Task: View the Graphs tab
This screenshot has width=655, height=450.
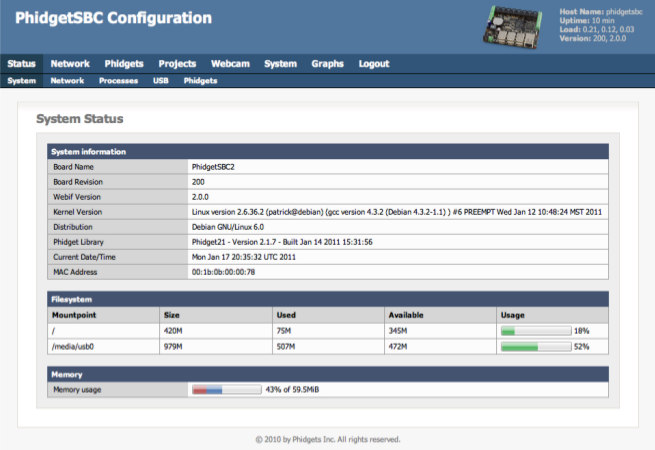Action: [328, 64]
